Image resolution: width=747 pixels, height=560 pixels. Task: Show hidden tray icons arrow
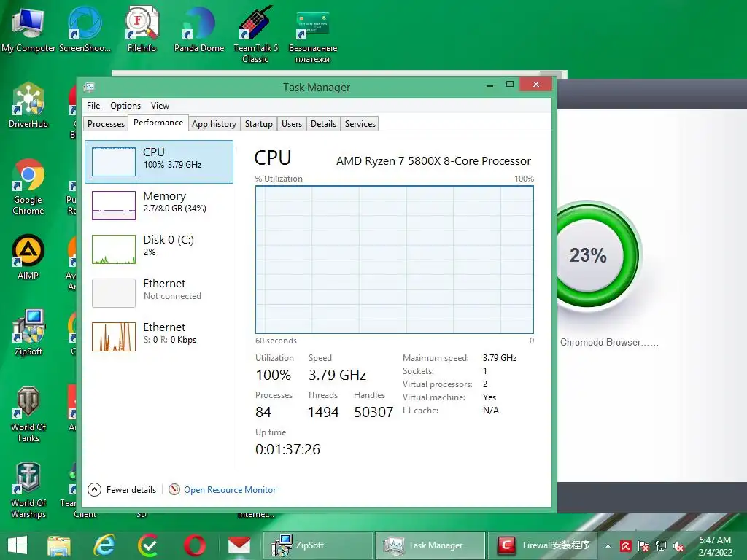click(x=608, y=546)
